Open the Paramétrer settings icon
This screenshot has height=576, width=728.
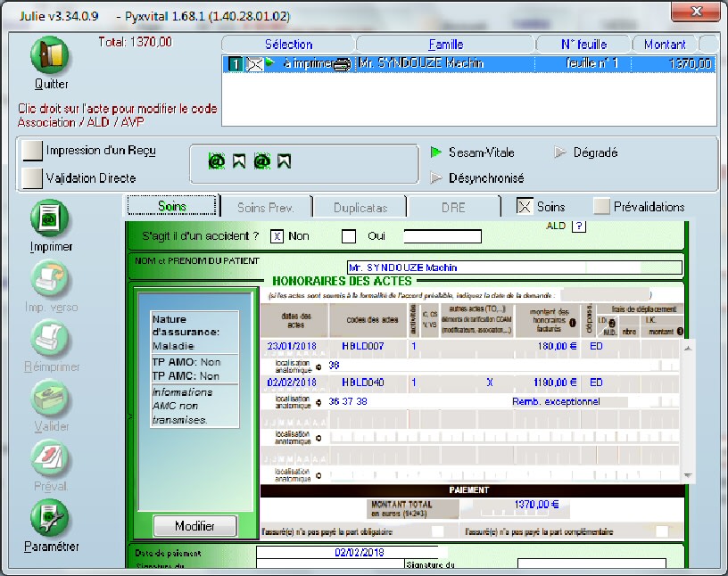click(50, 518)
